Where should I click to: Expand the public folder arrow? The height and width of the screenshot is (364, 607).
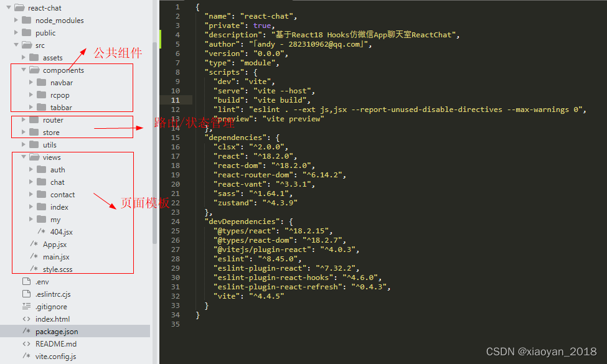[x=16, y=32]
